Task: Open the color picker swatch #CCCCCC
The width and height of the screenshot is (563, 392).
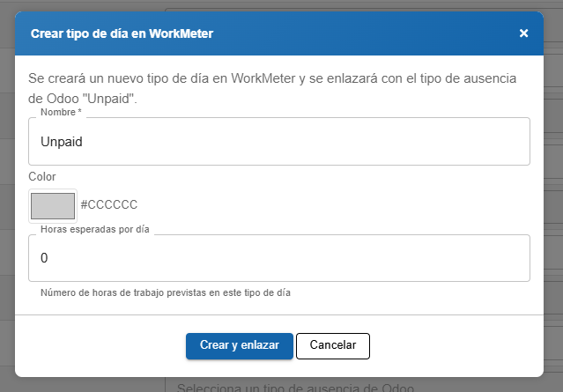Action: click(53, 206)
